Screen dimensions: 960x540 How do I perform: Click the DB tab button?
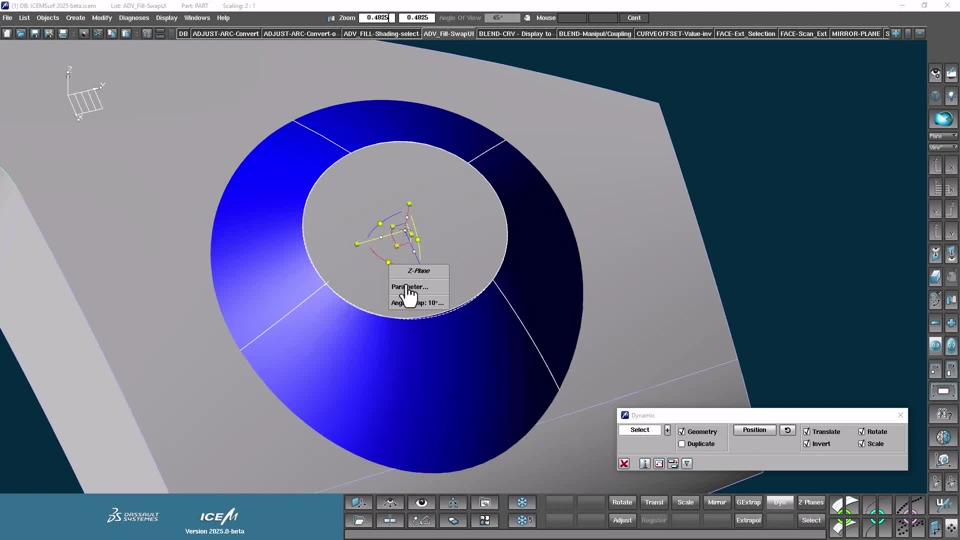click(183, 34)
